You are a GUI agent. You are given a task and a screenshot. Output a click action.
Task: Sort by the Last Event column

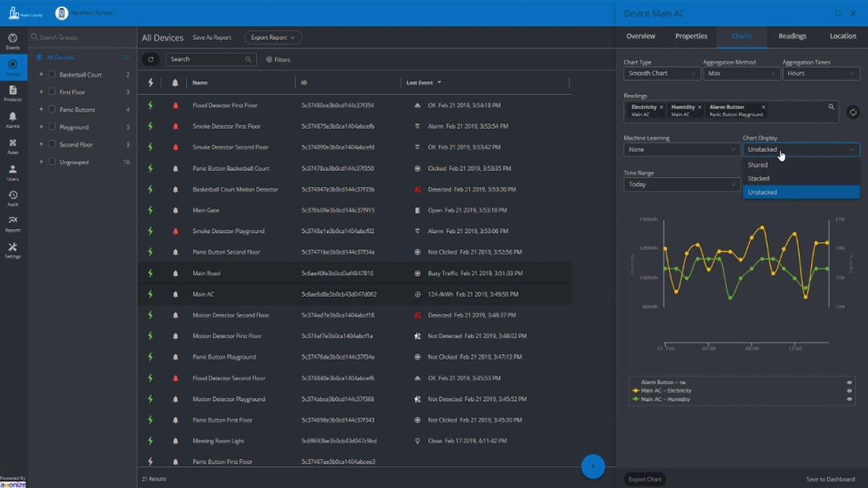tap(420, 83)
